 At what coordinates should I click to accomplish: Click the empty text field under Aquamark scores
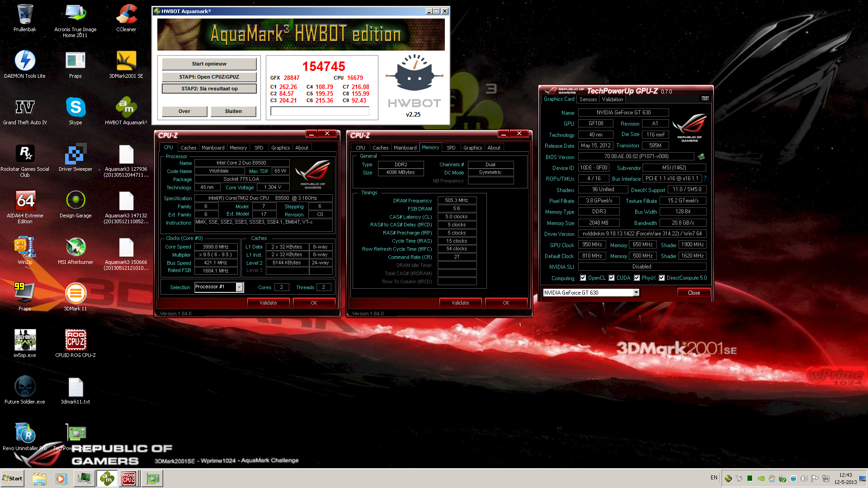click(320, 111)
